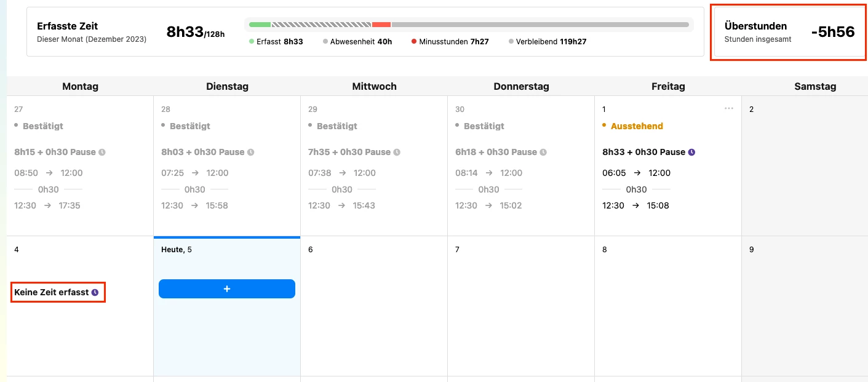Select the calendar cell for day 8

[668, 306]
